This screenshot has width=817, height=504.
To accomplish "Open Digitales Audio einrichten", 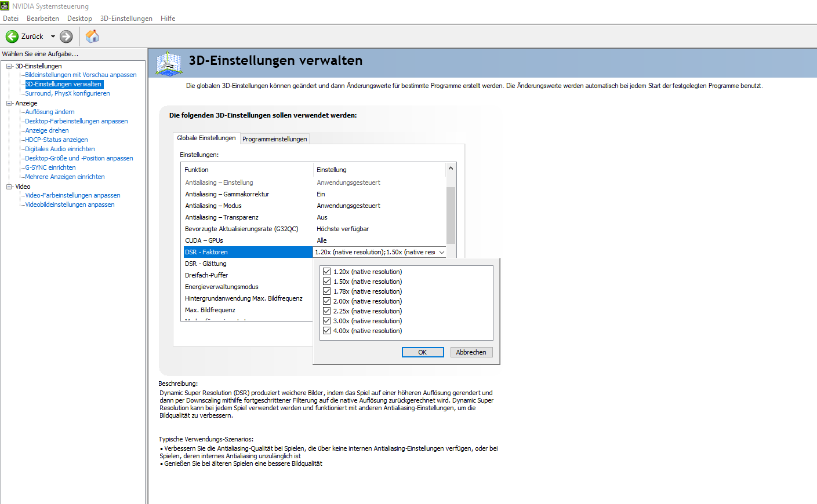I will [60, 149].
